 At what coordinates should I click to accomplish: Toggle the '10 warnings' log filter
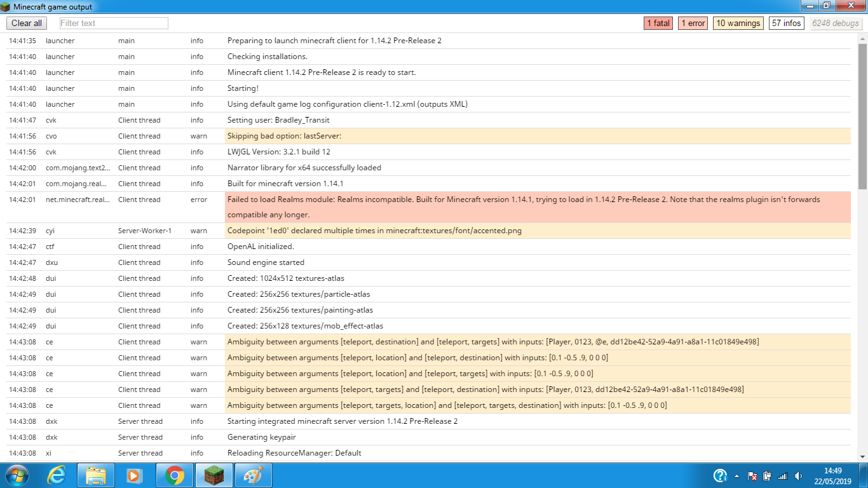point(738,24)
